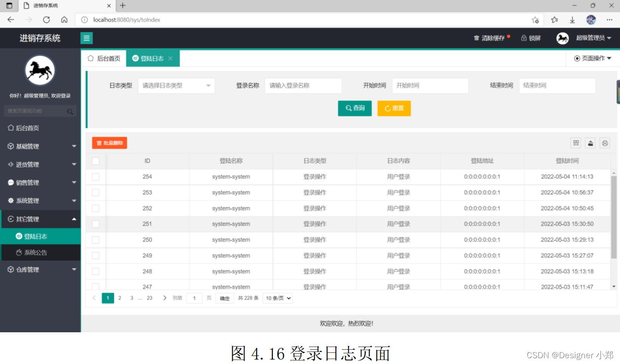The height and width of the screenshot is (364, 620).
Task: Toggle the select-all checkbox in table header
Action: 96,161
